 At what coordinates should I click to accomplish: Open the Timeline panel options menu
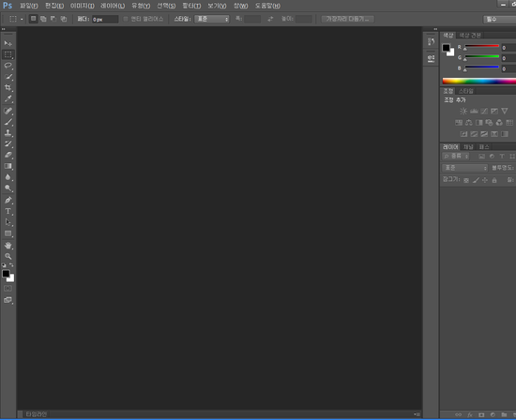coord(417,414)
